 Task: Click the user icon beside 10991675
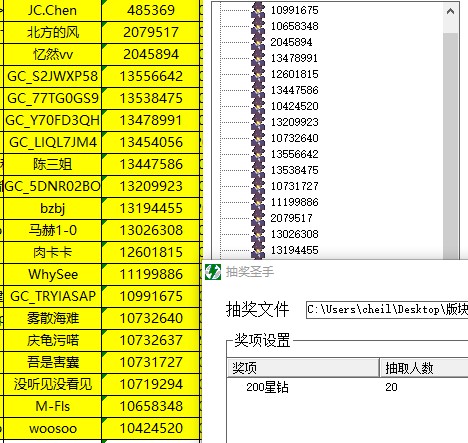(x=258, y=10)
